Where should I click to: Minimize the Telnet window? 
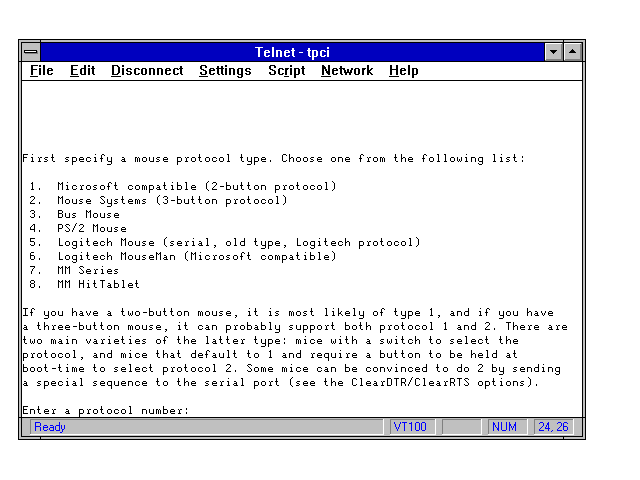coord(554,51)
